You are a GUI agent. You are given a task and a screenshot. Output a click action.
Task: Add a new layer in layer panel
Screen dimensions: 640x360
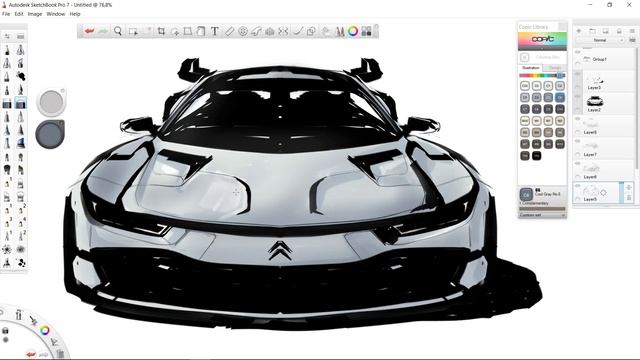(x=579, y=31)
